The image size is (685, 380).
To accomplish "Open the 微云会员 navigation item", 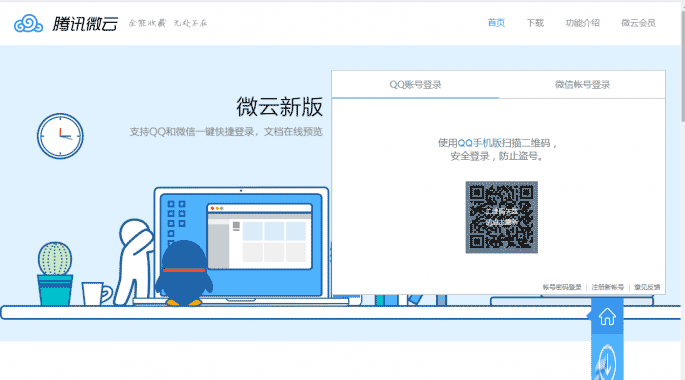I will (x=638, y=23).
